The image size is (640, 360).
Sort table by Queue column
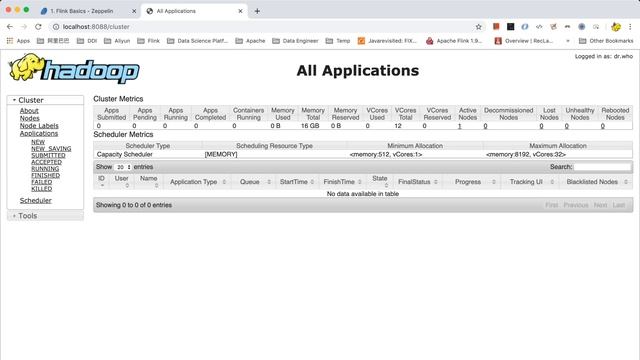253,182
